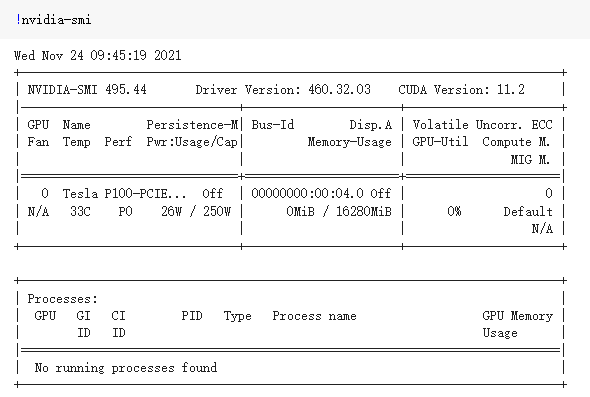This screenshot has width=590, height=397.
Task: Click the 0% GPU utilization value
Action: pos(454,211)
